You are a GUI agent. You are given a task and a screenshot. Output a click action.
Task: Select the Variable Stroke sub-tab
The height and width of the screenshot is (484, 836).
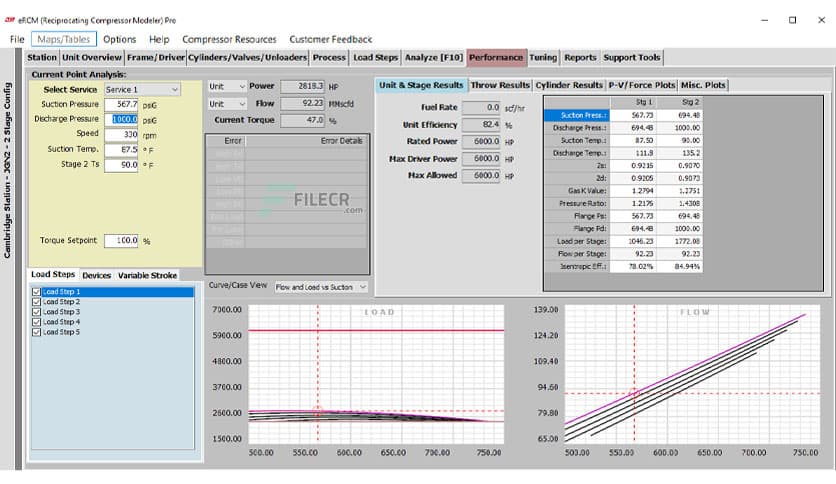point(147,276)
